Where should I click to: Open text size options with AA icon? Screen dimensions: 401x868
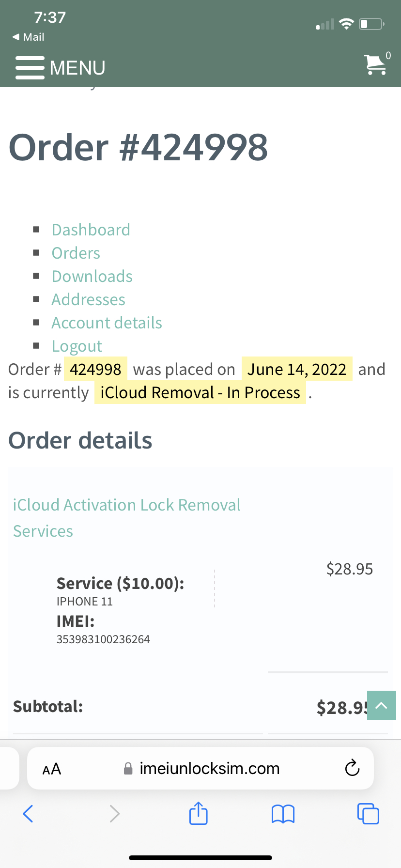click(x=51, y=768)
